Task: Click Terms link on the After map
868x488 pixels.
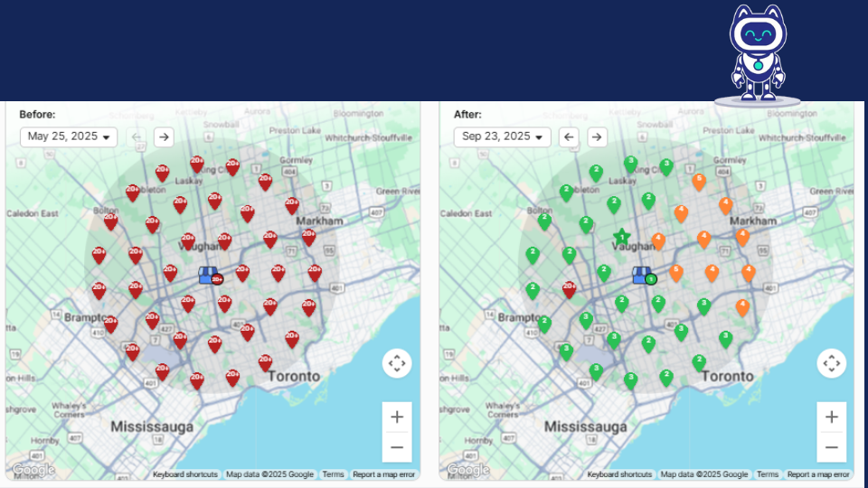Action: [x=768, y=474]
